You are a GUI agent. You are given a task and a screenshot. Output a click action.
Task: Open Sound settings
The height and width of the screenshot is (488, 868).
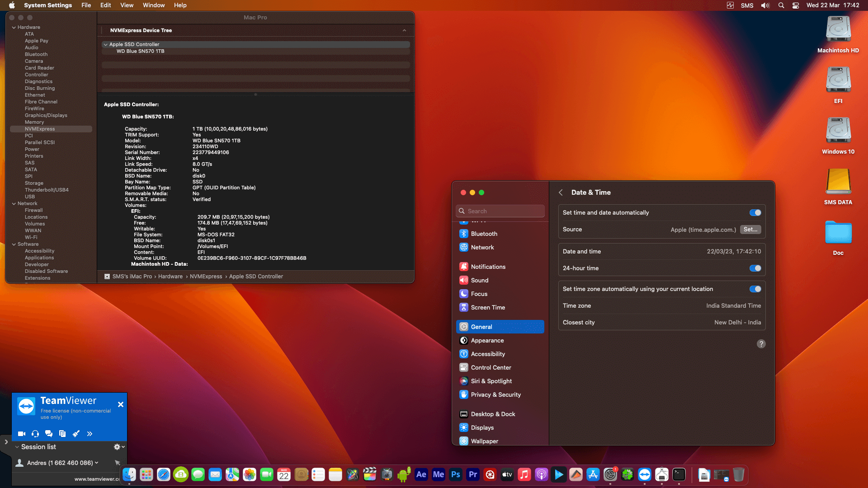pyautogui.click(x=500, y=280)
